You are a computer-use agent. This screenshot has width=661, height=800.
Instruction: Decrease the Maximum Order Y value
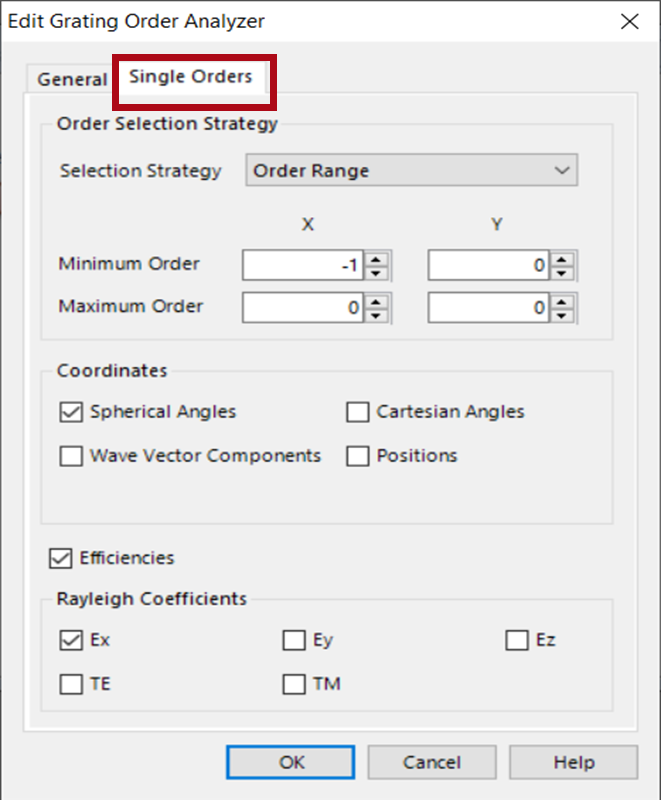(x=562, y=315)
